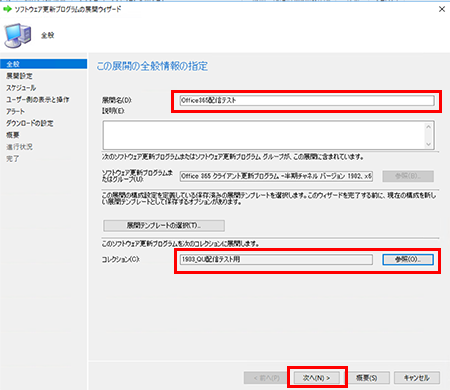This screenshot has height=390, width=450.
Task: Cancel the wizard with キャンセル
Action: (x=417, y=378)
